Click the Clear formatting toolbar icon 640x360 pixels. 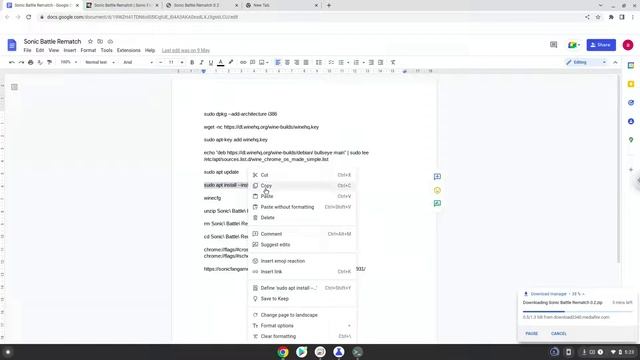point(393,62)
